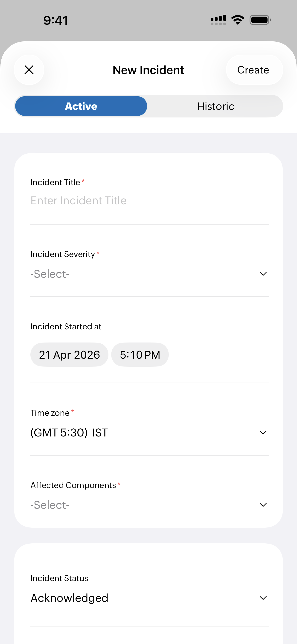This screenshot has width=297, height=644.
Task: Click the Affected Components chevron arrow
Action: pyautogui.click(x=263, y=505)
